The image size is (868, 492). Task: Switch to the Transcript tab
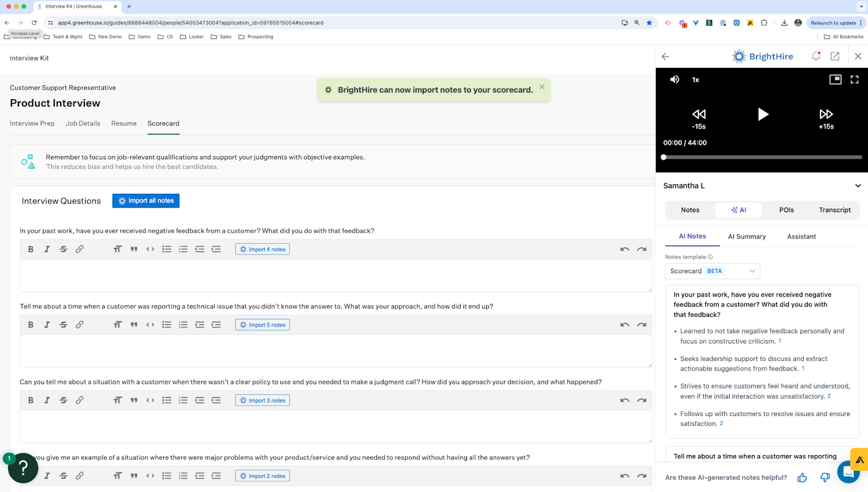coord(834,210)
